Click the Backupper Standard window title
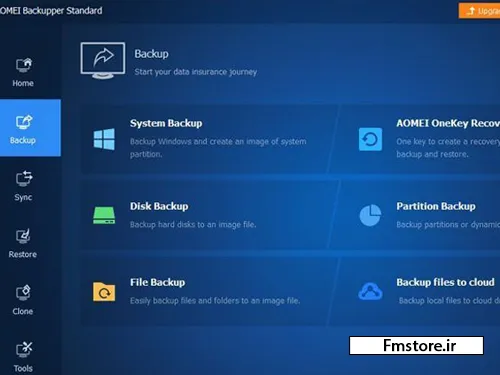500x375 pixels. (51, 11)
